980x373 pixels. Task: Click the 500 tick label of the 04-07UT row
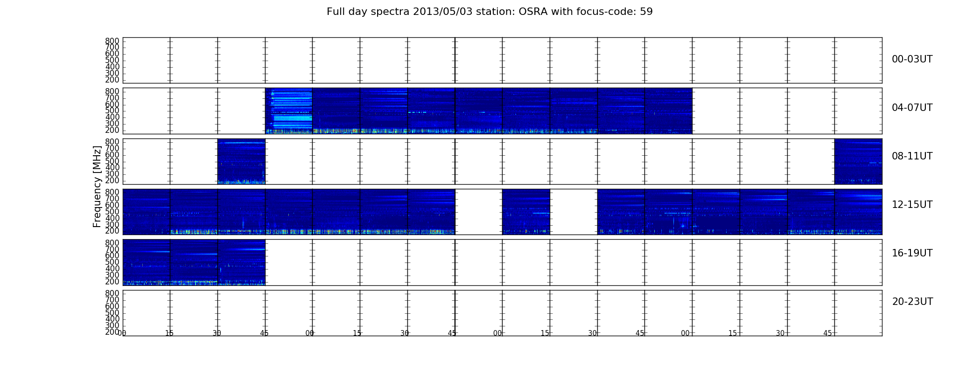pyautogui.click(x=112, y=111)
